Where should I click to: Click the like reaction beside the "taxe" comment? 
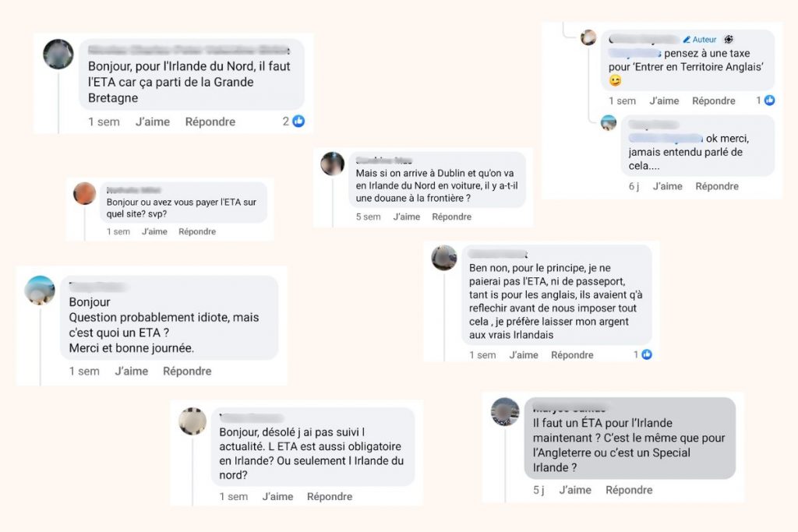point(769,100)
